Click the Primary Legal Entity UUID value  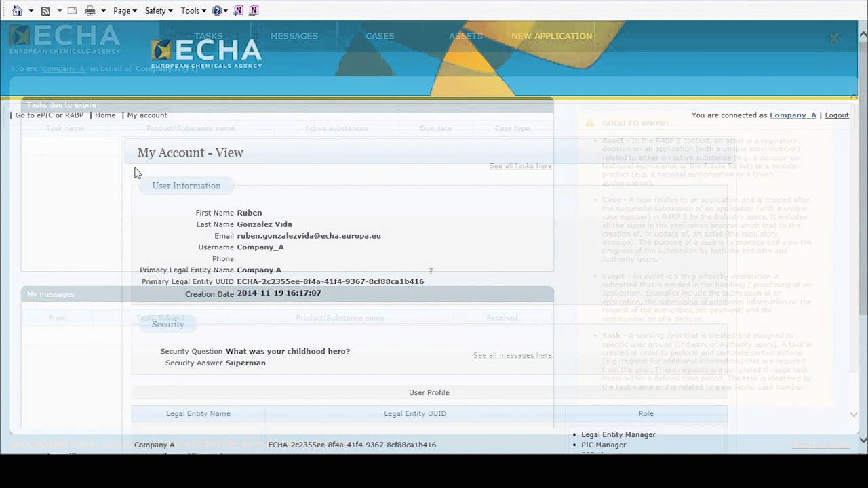coord(330,281)
